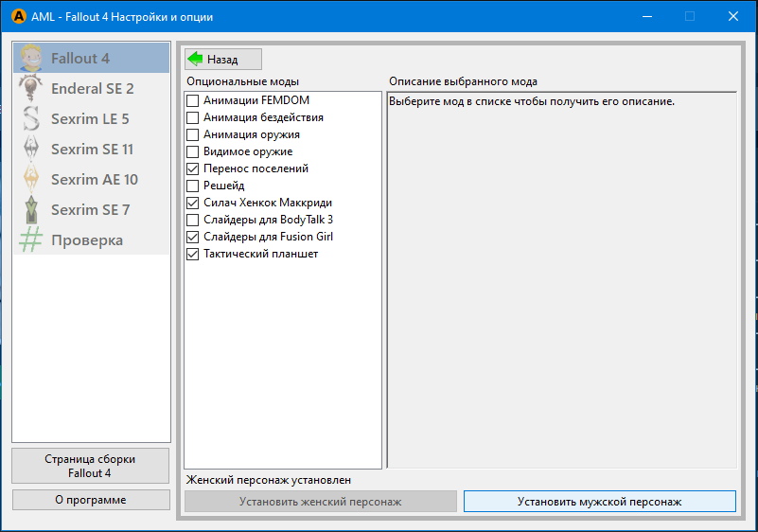
Task: Click the Sexrim AE 10 icon
Action: point(32,180)
